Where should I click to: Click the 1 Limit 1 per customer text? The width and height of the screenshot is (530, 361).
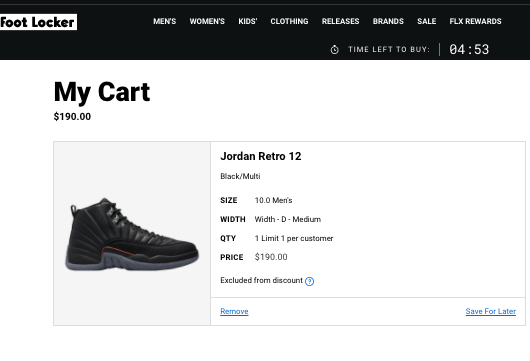point(294,238)
